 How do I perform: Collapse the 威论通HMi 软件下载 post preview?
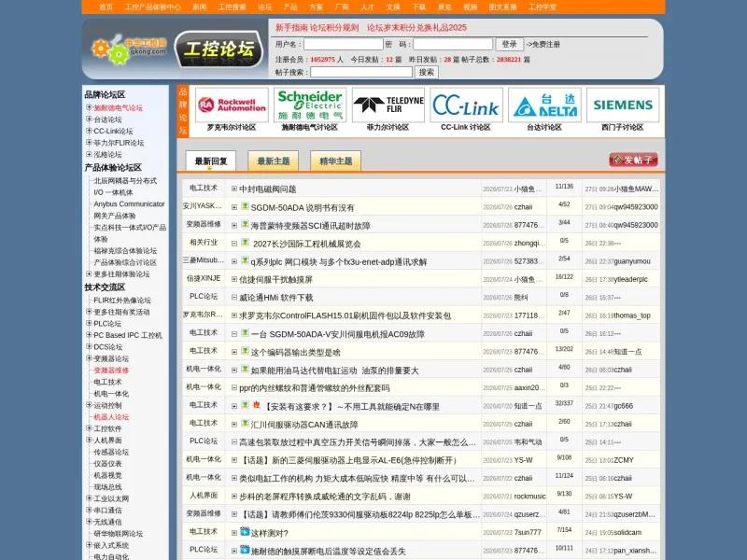click(234, 297)
